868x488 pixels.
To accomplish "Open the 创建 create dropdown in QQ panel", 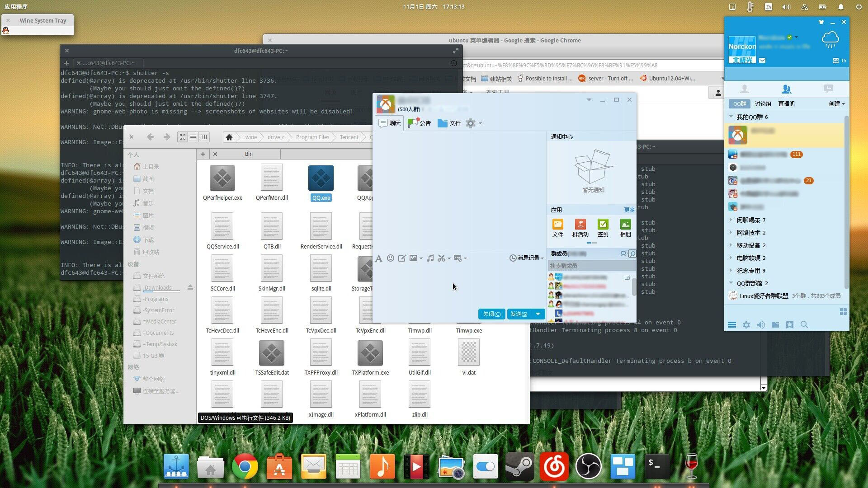I will point(837,104).
